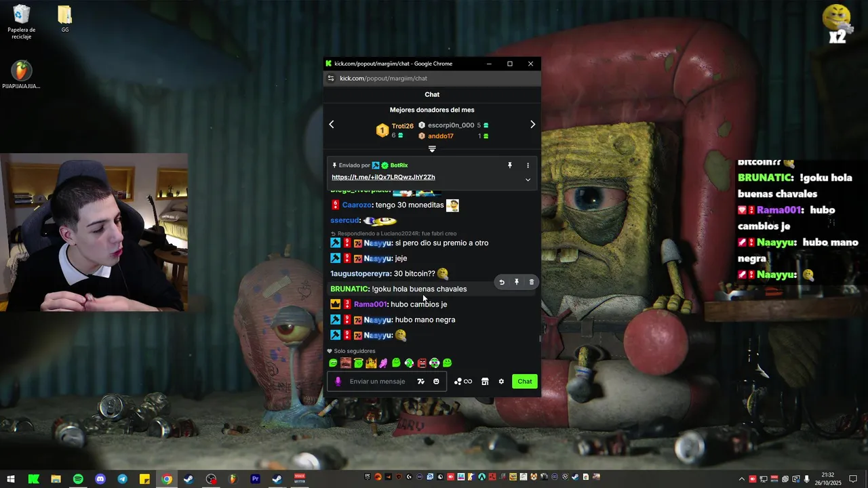This screenshot has width=868, height=488.
Task: Select the golden crown quick emote
Action: 371,363
